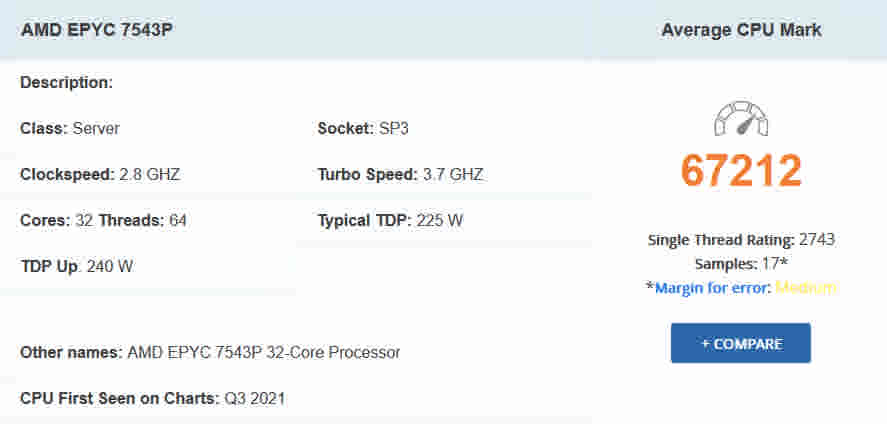Click the Typical TDP 225 W entry
This screenshot has height=424, width=887.
(390, 220)
